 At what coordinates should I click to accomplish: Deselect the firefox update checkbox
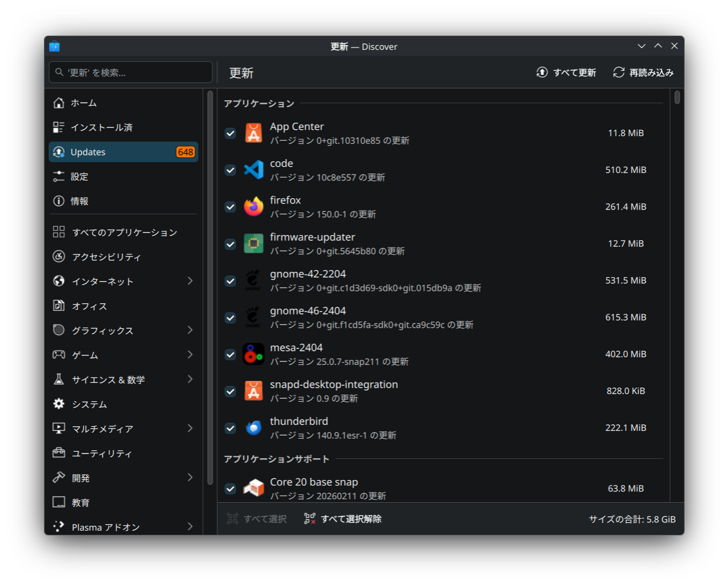(230, 207)
